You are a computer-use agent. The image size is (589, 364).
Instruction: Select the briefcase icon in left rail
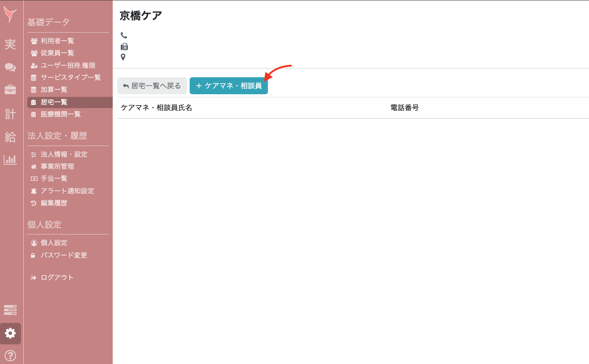pos(10,90)
